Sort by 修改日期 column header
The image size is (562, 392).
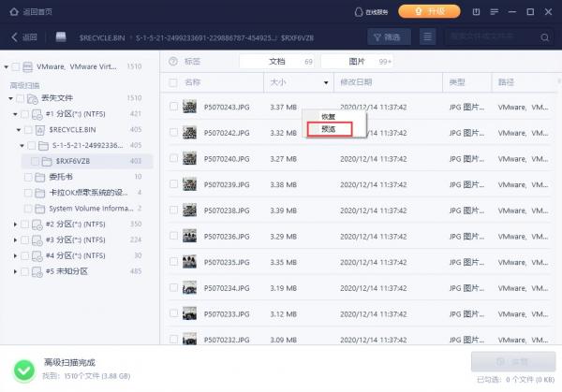coord(356,82)
